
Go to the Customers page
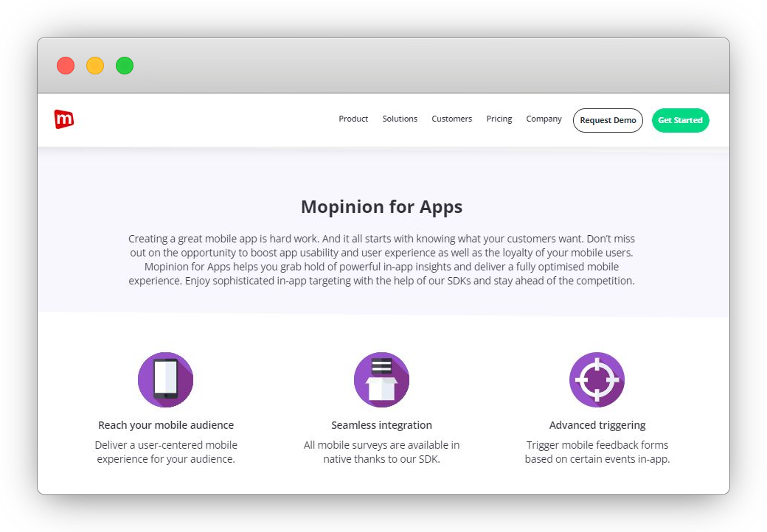(x=451, y=119)
